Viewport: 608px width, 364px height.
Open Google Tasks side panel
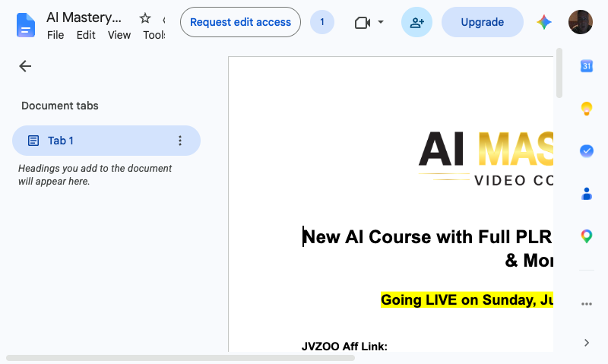tap(587, 150)
